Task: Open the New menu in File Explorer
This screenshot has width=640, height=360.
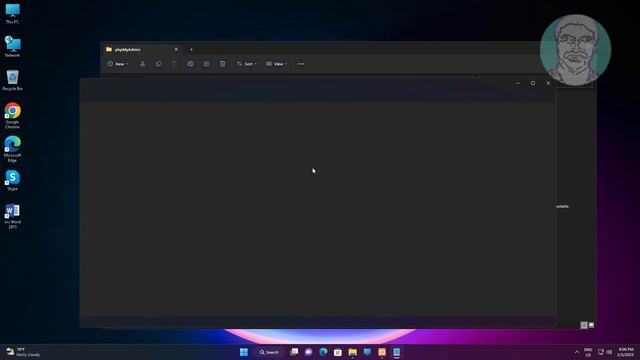Action: pyautogui.click(x=118, y=64)
